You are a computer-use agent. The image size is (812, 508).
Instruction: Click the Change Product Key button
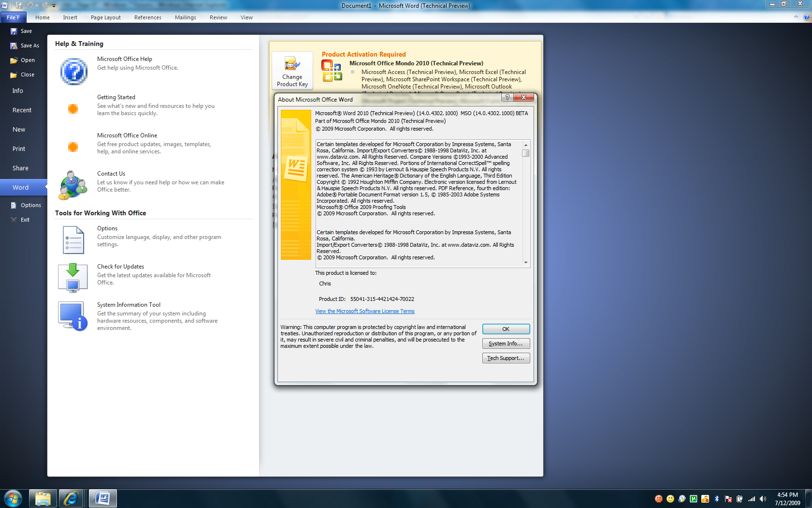tap(292, 71)
